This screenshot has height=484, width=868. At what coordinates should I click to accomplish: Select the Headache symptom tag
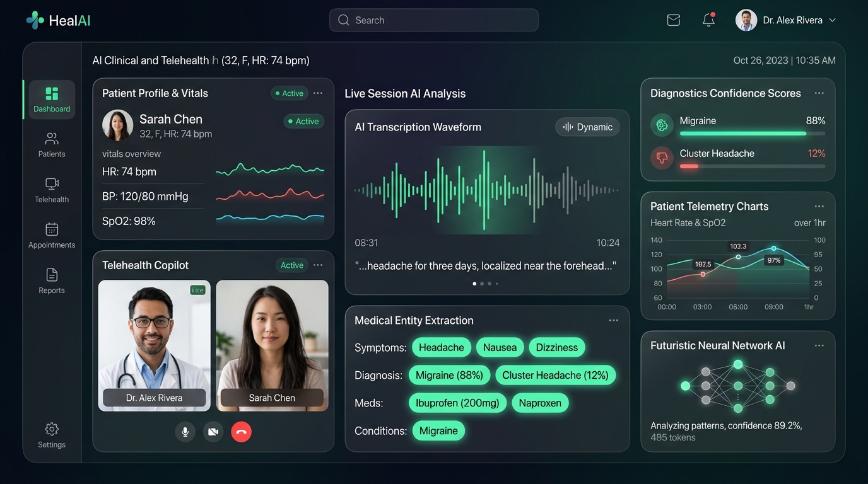[442, 347]
